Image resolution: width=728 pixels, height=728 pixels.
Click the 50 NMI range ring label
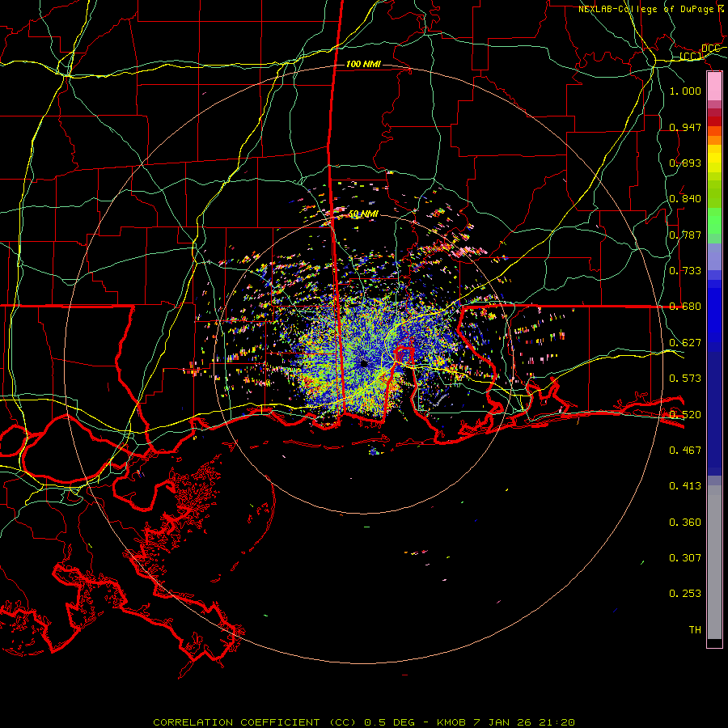pos(363,214)
